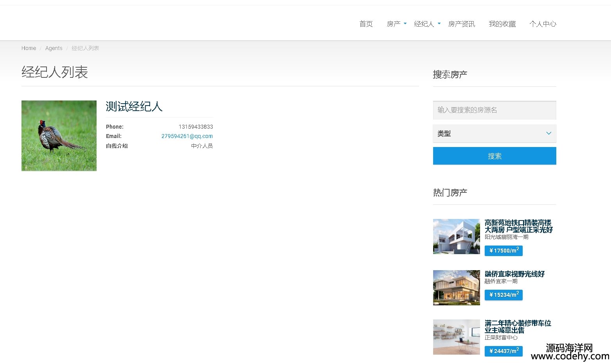
Task: Open the 测试经纪人 agent profile
Action: click(134, 106)
